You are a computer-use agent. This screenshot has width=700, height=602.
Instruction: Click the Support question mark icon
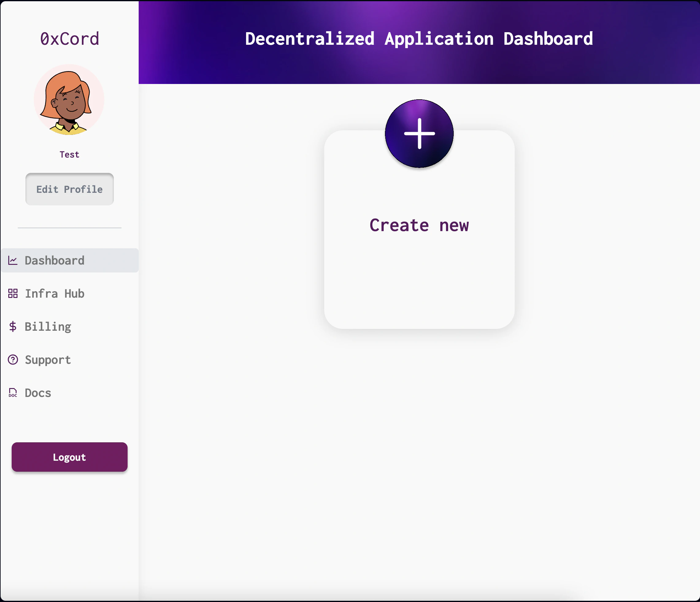tap(13, 360)
